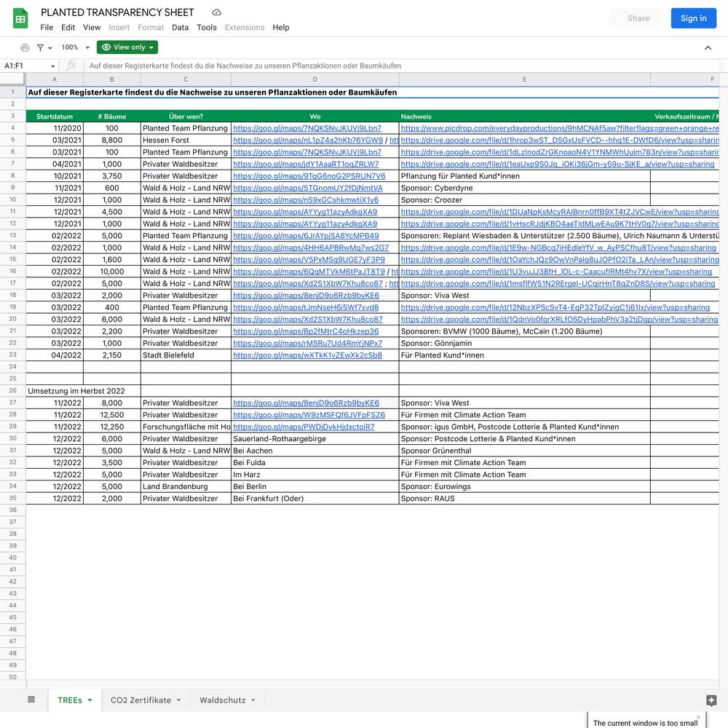
Task: Open the maps link ending 7NQKSNvJKUVj9Lbn7 in row 4
Action: 307,128
